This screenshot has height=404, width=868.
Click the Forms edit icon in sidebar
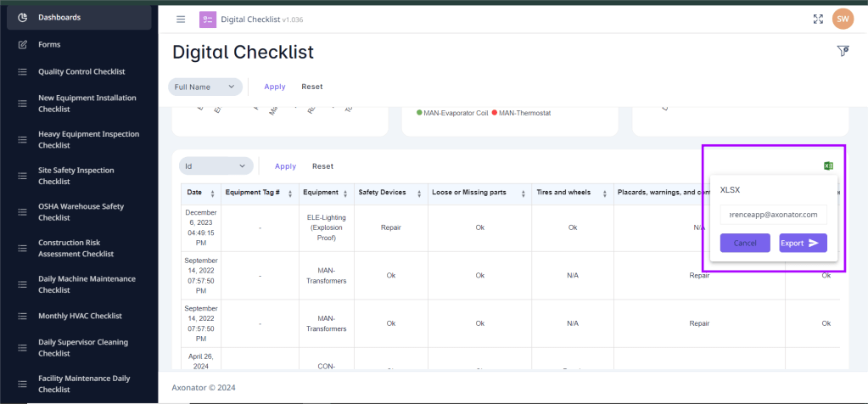pyautogui.click(x=23, y=44)
